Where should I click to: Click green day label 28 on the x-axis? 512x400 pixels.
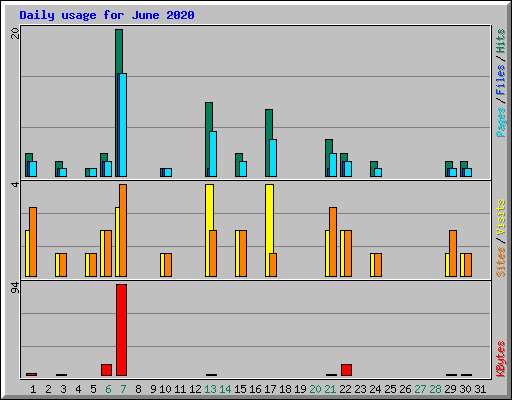(x=435, y=389)
